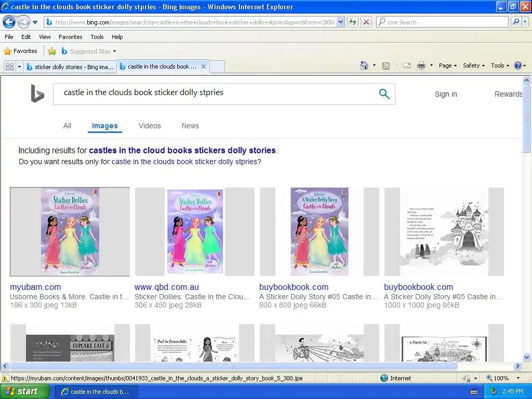This screenshot has width=532, height=399.
Task: Expand the Home button dropdown arrow
Action: click(x=374, y=65)
